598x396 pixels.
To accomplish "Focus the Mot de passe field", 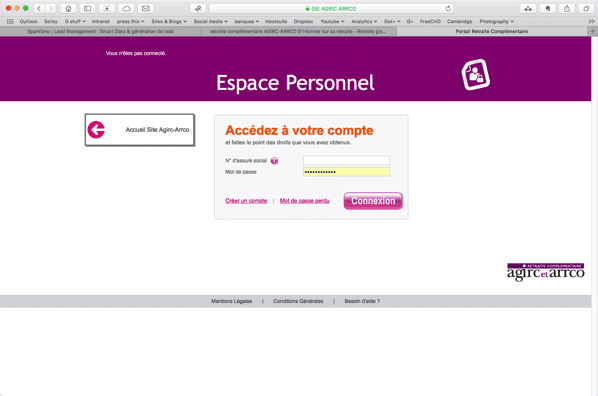I will 346,172.
